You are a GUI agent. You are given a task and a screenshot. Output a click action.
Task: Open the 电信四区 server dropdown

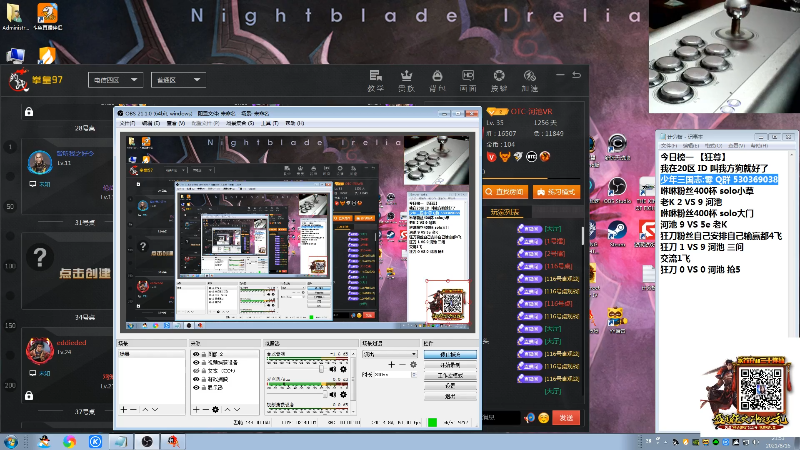pyautogui.click(x=115, y=80)
